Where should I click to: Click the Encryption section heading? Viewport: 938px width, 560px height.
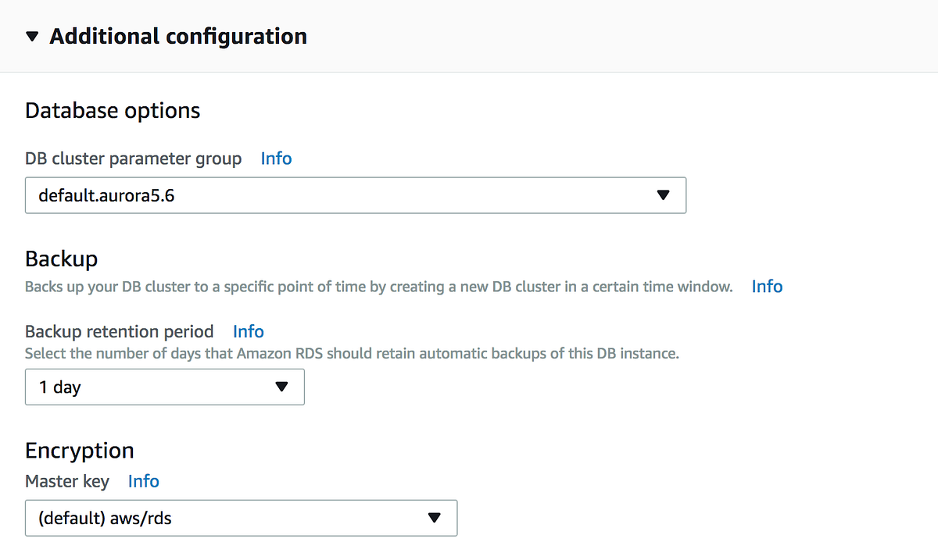point(80,451)
